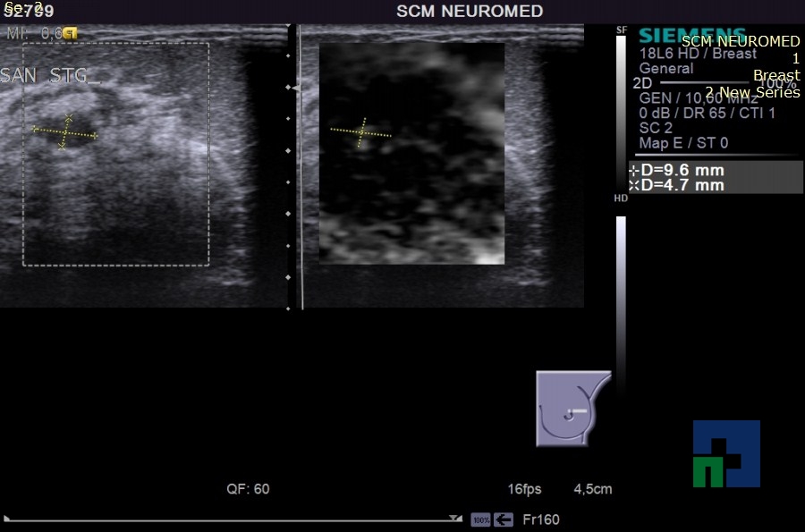Click the QF: 60 quality factor
Viewport: 805px width, 532px height.
click(248, 489)
